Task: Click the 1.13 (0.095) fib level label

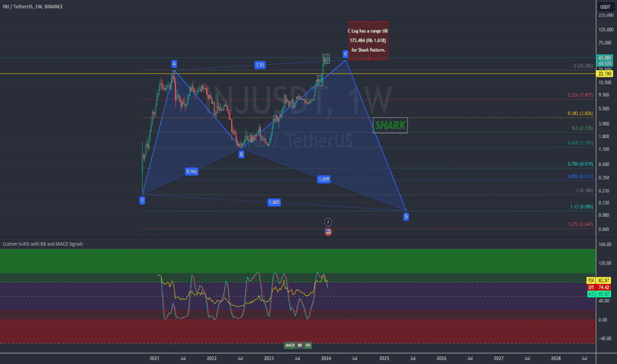Action: [581, 206]
